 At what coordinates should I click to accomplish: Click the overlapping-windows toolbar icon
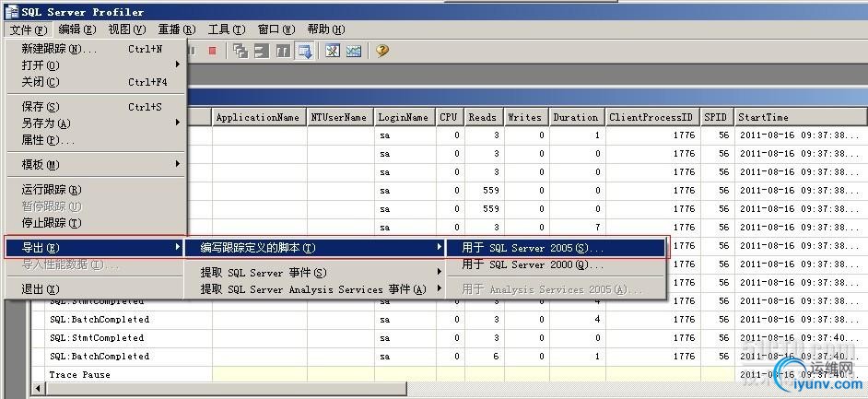click(240, 51)
